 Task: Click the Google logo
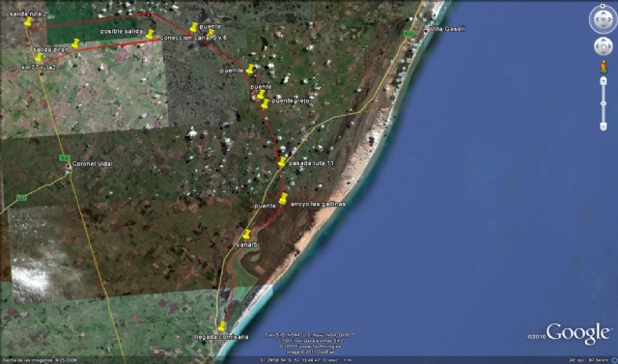coord(578,333)
